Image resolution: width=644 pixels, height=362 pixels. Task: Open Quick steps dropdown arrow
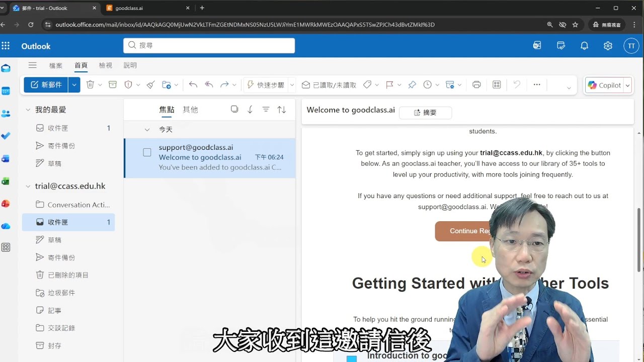(x=292, y=85)
